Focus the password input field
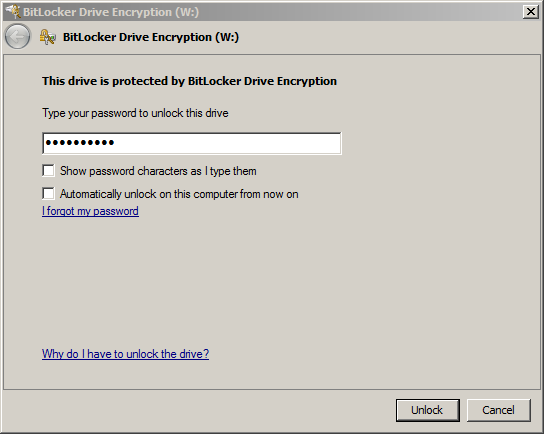This screenshot has width=544, height=434. (x=192, y=143)
